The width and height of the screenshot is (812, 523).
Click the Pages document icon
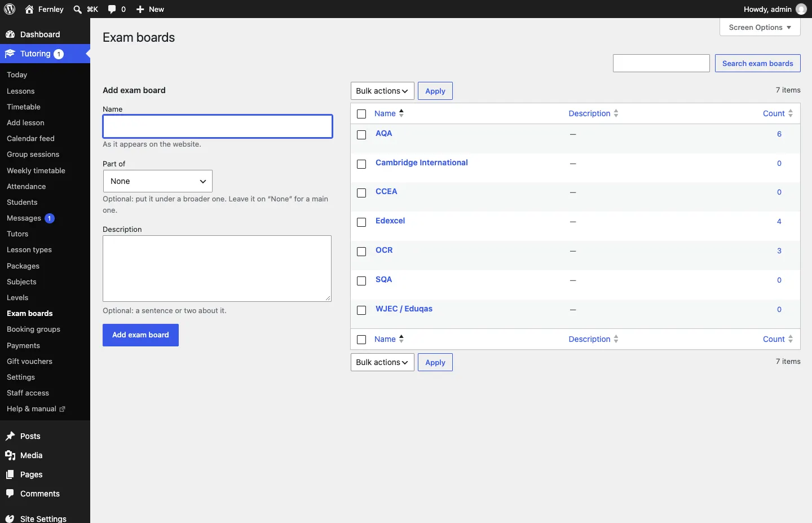pyautogui.click(x=10, y=474)
